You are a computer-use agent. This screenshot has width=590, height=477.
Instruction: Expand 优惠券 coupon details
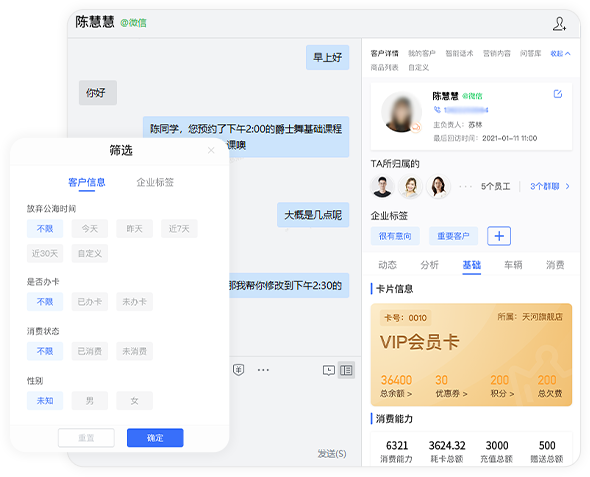(x=451, y=393)
